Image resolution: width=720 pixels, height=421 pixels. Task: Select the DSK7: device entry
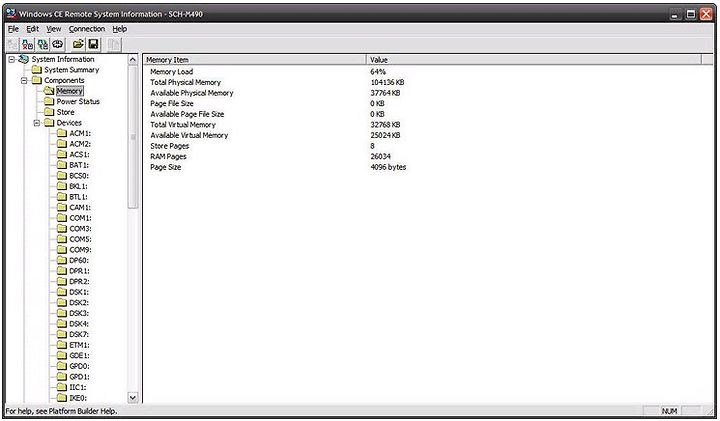click(79, 334)
